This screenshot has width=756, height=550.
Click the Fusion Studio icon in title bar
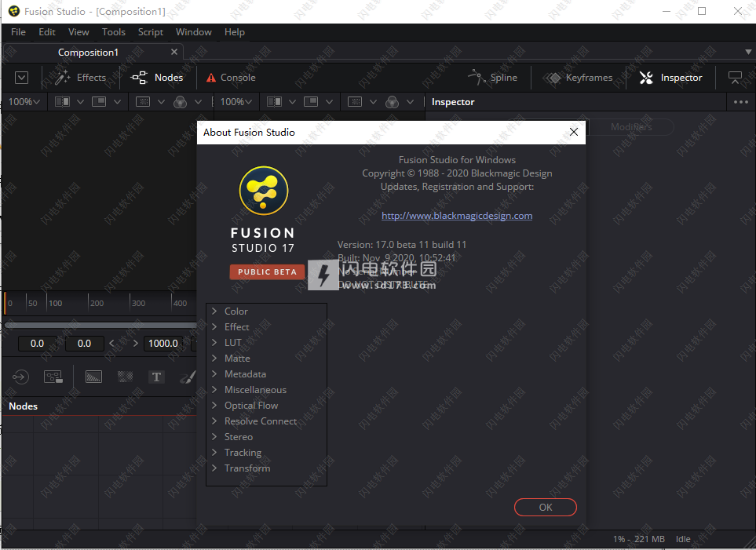pyautogui.click(x=14, y=11)
